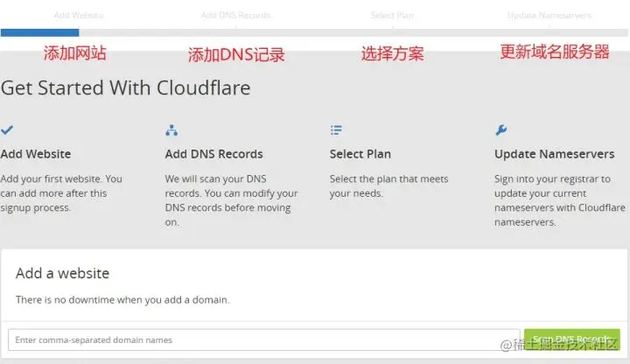
Task: Click the green Scan DNS Records button
Action: coord(572,339)
